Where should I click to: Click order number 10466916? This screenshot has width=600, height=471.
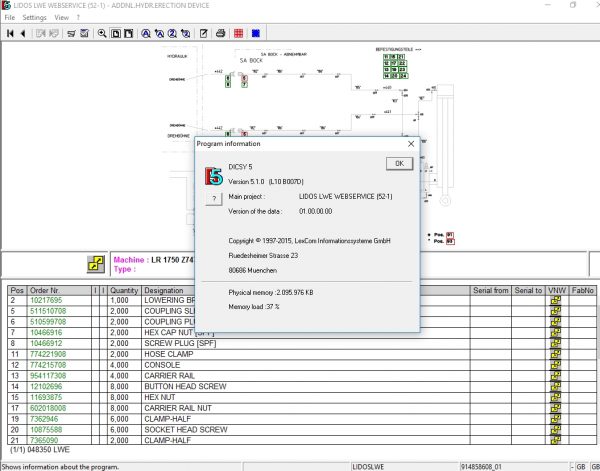coord(46,332)
